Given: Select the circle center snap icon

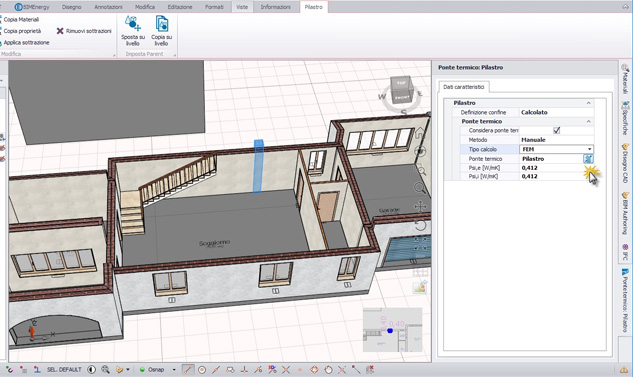Looking at the screenshot, I should (x=202, y=369).
